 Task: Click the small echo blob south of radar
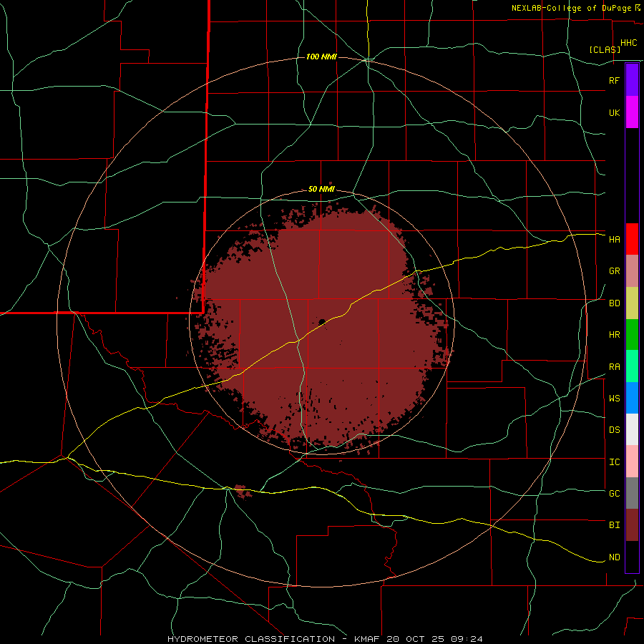[243, 491]
